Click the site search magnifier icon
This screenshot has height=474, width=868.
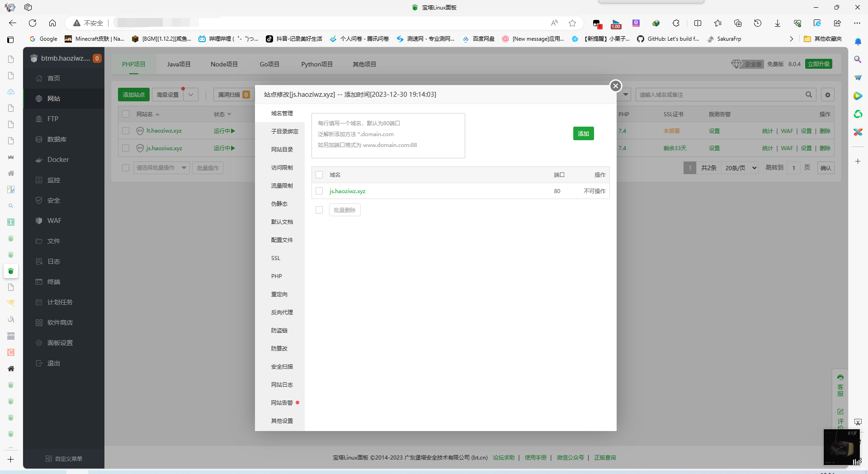pyautogui.click(x=808, y=95)
